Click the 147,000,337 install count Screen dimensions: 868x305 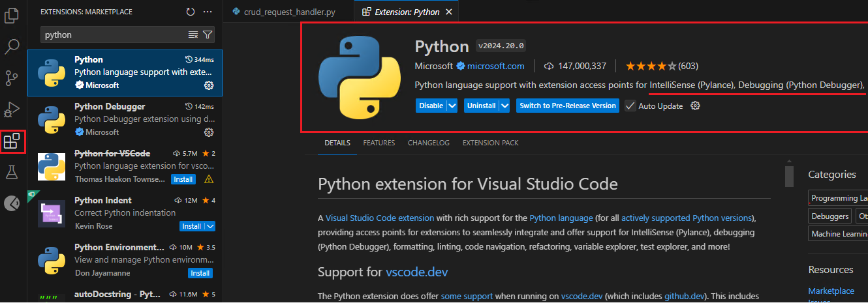pos(575,66)
